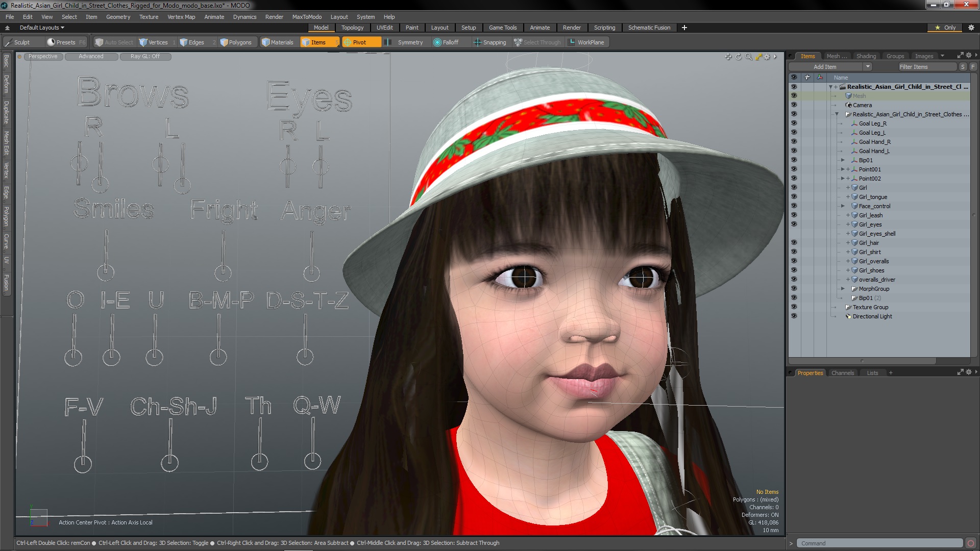Switch to the Topology layout tab
Image resolution: width=980 pixels, height=551 pixels.
[x=352, y=28]
